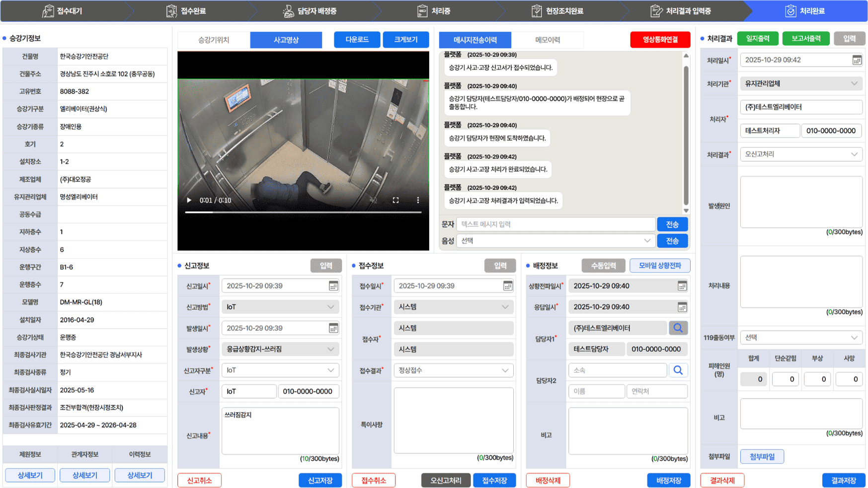Open the 음성 선택 dropdown
868x488 pixels.
[556, 241]
